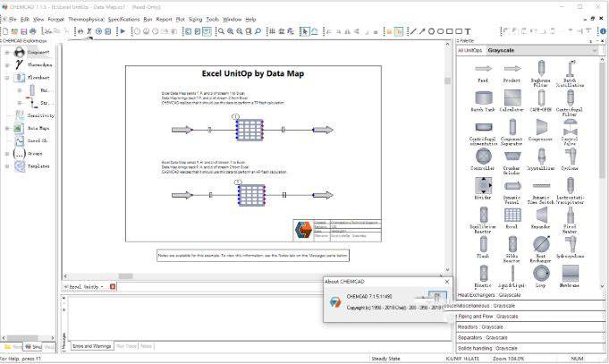The image size is (609, 364).
Task: Click the flowsheet horizontal scrollbar thumb
Action: coord(125,276)
